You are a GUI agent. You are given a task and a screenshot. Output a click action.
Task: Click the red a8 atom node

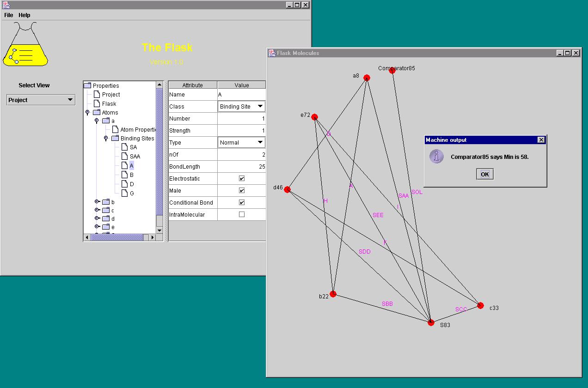(367, 78)
